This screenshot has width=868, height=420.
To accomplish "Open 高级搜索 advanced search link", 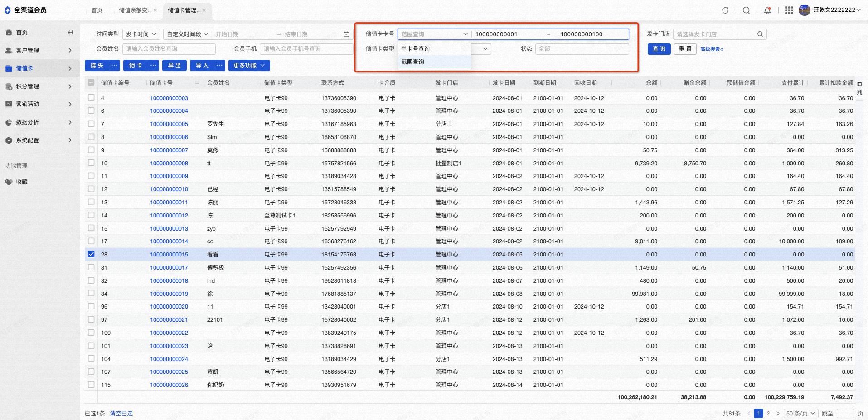I will (x=712, y=49).
